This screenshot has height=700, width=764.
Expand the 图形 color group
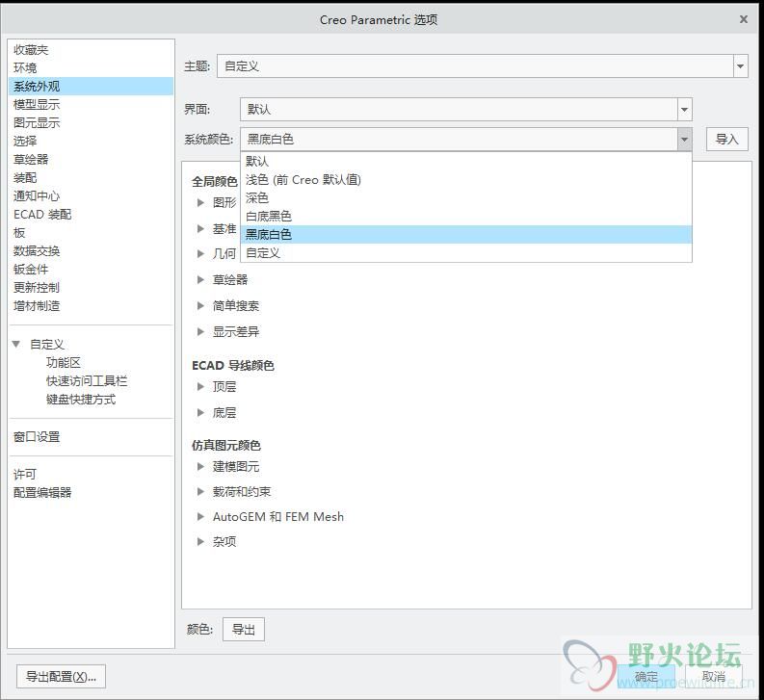pos(200,202)
